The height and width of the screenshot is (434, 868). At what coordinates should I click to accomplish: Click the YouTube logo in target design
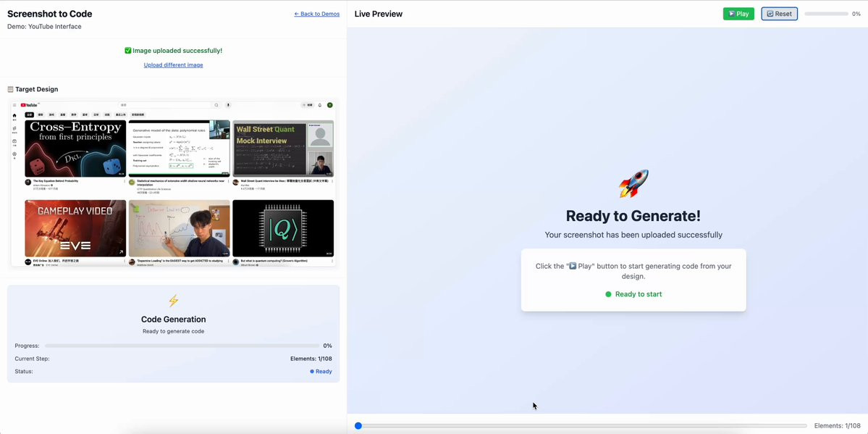pos(30,105)
